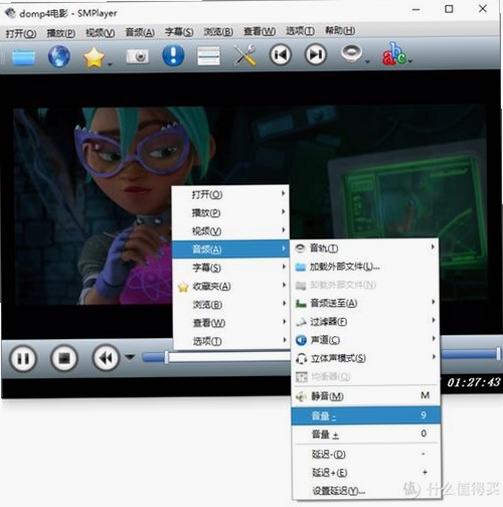
Task: Select 播放(P) in the context menu
Action: click(230, 213)
